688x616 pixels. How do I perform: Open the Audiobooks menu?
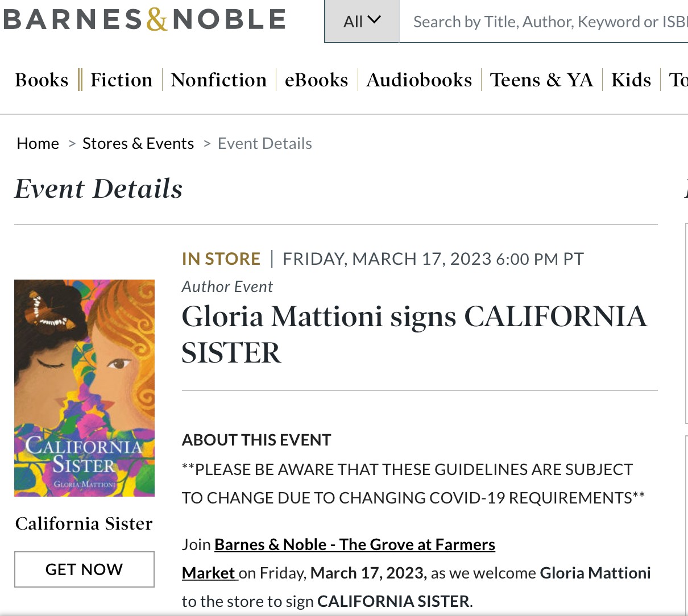(x=419, y=80)
